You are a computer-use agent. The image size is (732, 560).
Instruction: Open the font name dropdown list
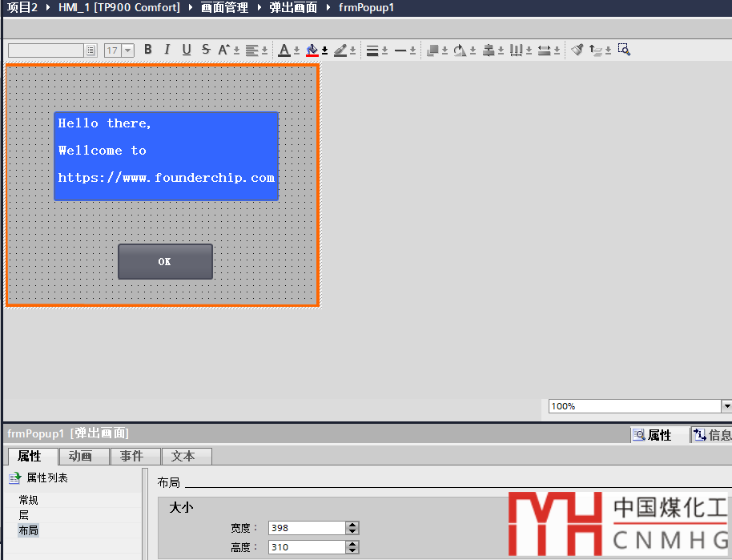90,50
